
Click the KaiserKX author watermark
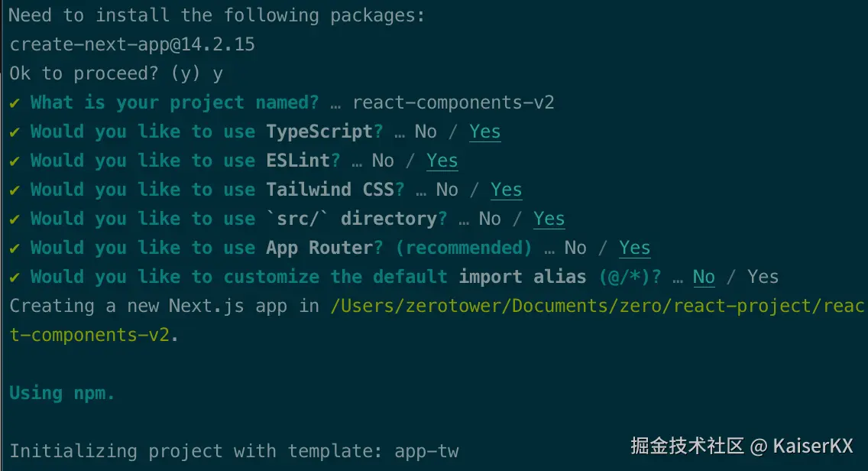(x=812, y=446)
